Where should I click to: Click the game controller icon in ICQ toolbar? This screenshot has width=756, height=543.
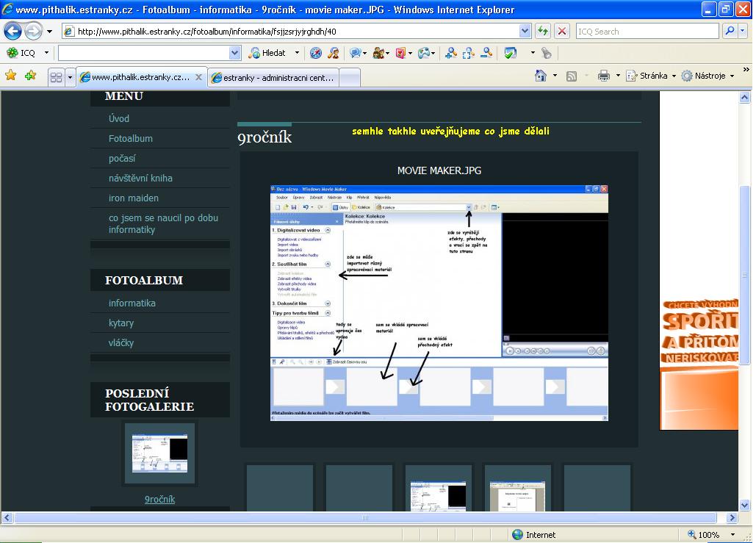point(425,53)
